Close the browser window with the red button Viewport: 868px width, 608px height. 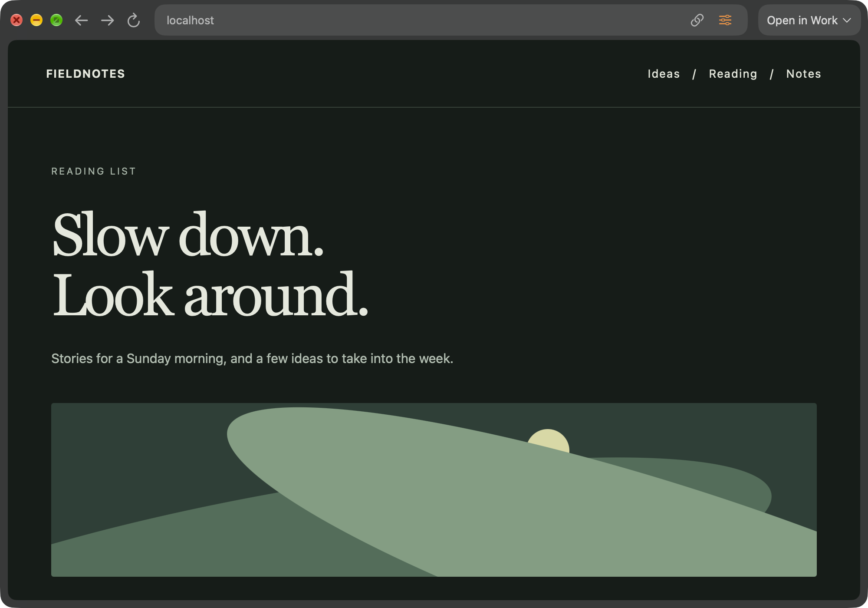(x=16, y=20)
